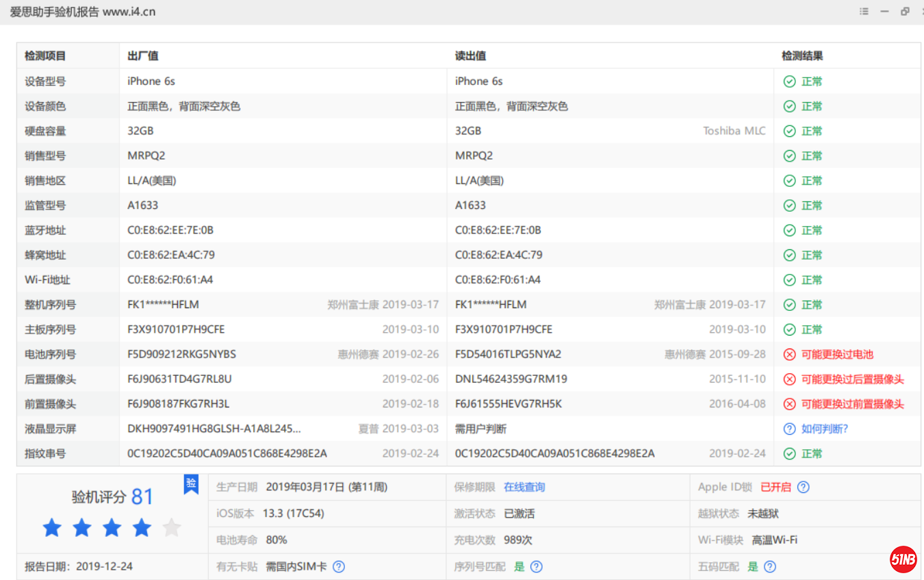This screenshot has width=924, height=580.
Task: Click the 读出值 column header
Action: tap(470, 56)
